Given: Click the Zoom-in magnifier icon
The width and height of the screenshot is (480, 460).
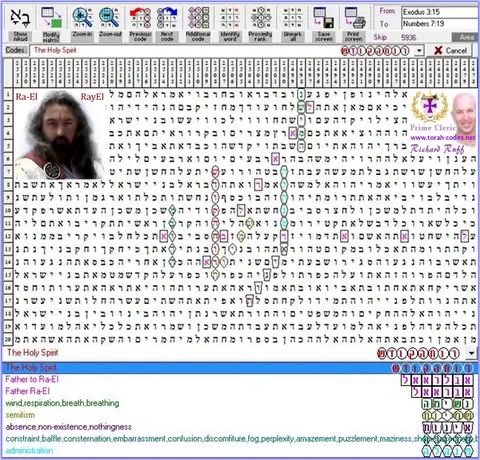Looking at the screenshot, I should (82, 18).
